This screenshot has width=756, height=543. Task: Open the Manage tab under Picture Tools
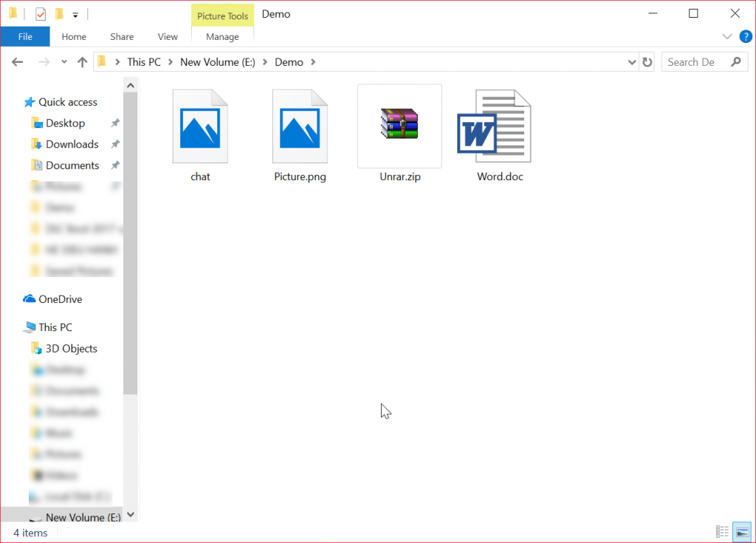pos(222,36)
